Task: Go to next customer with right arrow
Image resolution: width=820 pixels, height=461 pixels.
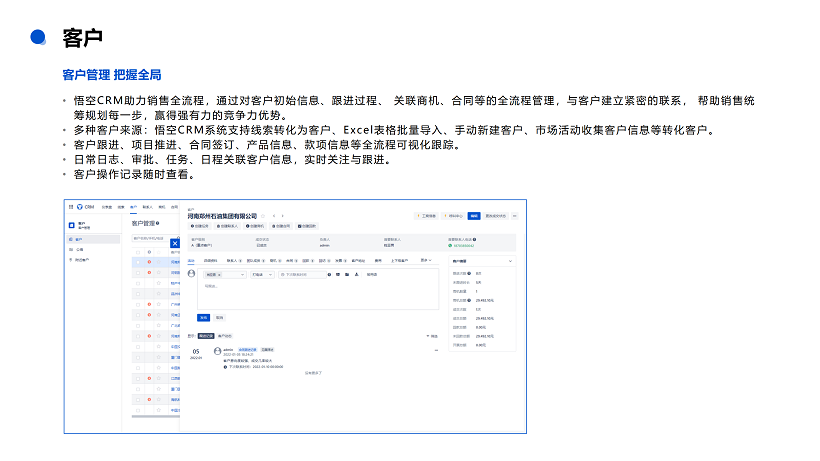Action: tap(282, 216)
